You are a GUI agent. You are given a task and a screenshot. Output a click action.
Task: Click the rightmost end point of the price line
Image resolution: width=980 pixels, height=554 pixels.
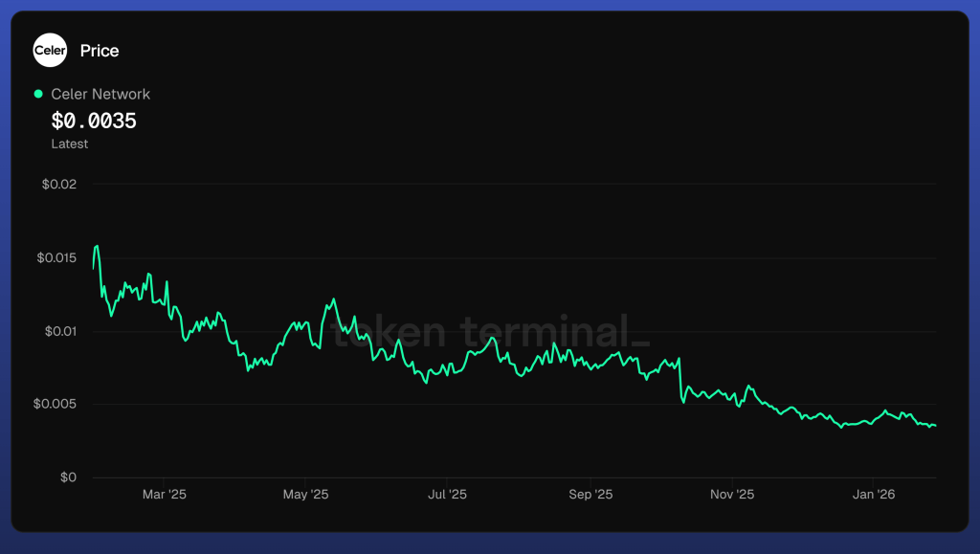(936, 426)
